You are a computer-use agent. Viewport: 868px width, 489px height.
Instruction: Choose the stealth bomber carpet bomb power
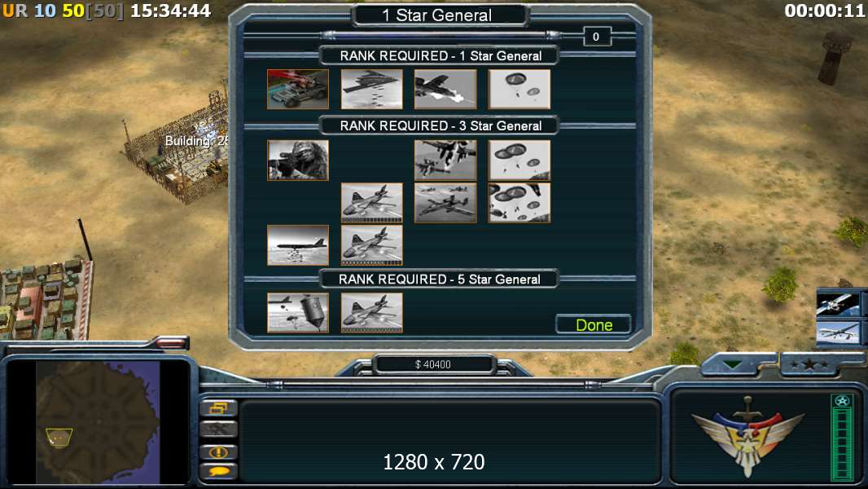pos(371,89)
